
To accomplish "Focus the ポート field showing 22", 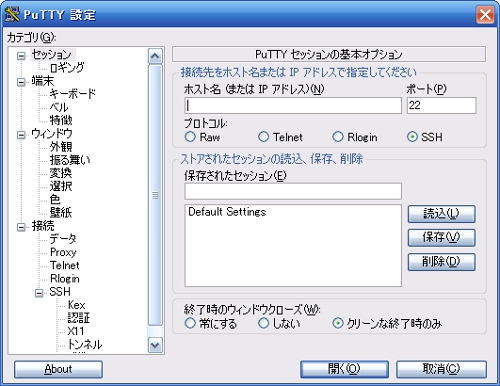I will pyautogui.click(x=441, y=105).
